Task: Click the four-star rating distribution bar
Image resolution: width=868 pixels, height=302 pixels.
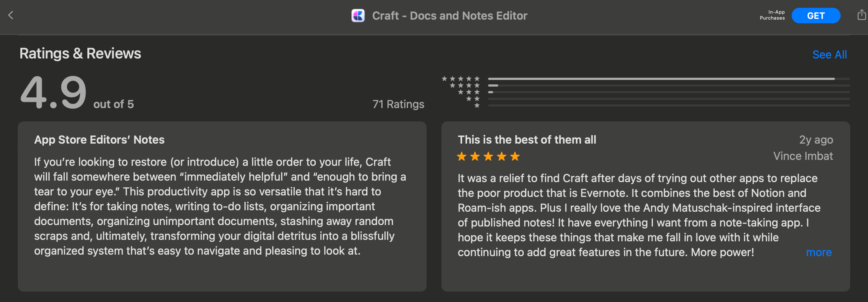Action: [x=669, y=85]
